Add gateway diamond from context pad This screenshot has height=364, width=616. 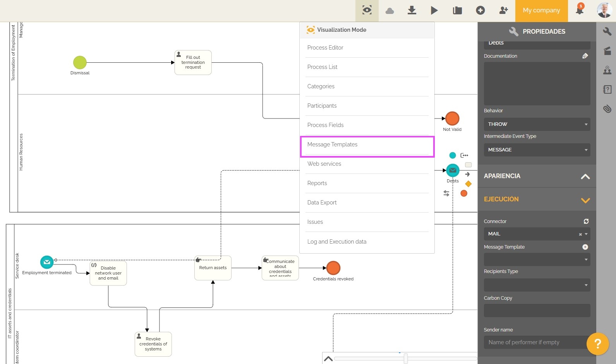point(468,184)
